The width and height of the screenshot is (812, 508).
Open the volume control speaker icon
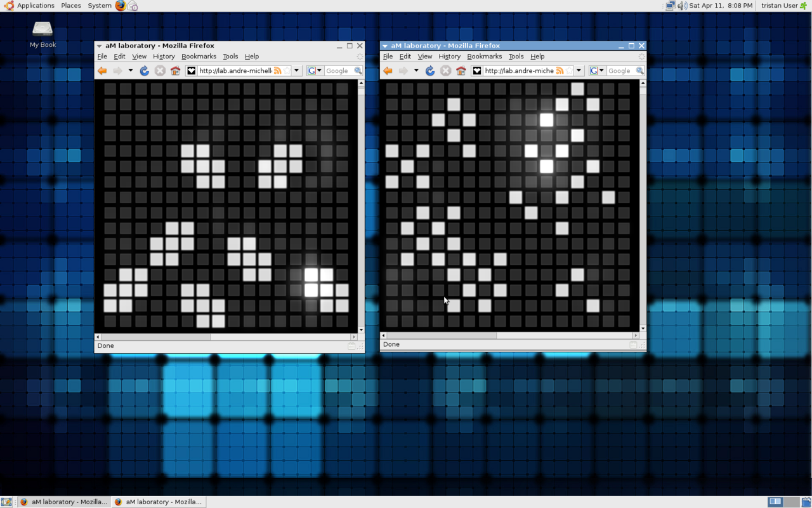pyautogui.click(x=682, y=6)
